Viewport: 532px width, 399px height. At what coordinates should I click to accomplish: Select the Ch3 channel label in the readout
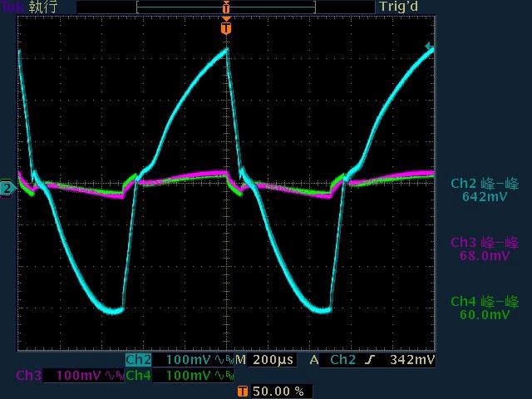click(28, 376)
